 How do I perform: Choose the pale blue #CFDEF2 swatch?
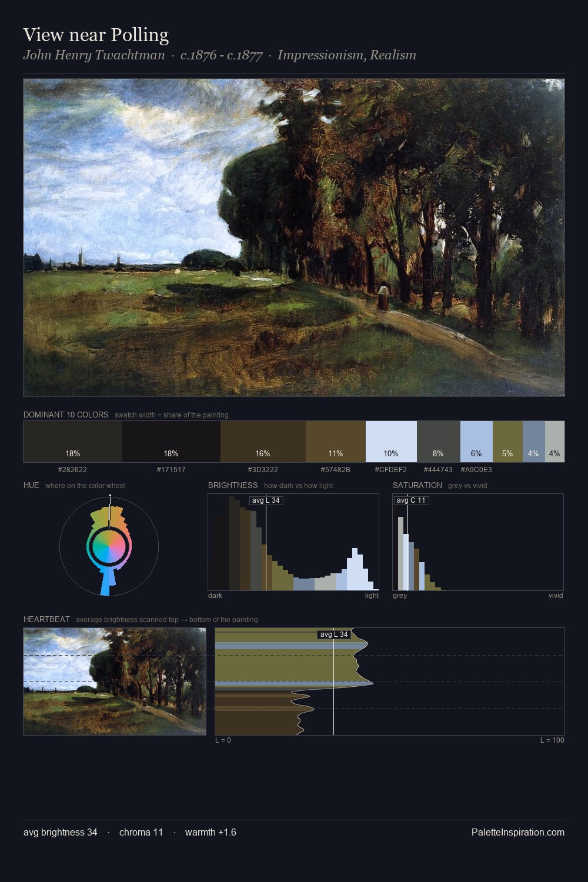(391, 442)
